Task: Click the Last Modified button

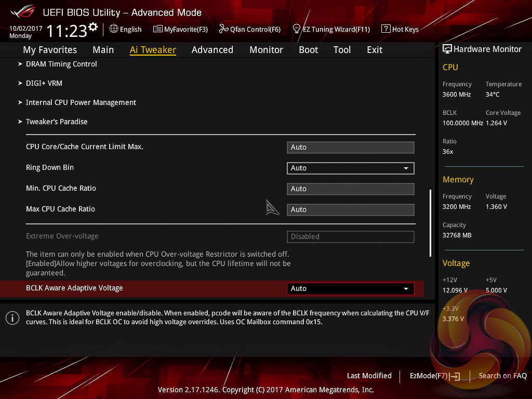Action: click(369, 376)
